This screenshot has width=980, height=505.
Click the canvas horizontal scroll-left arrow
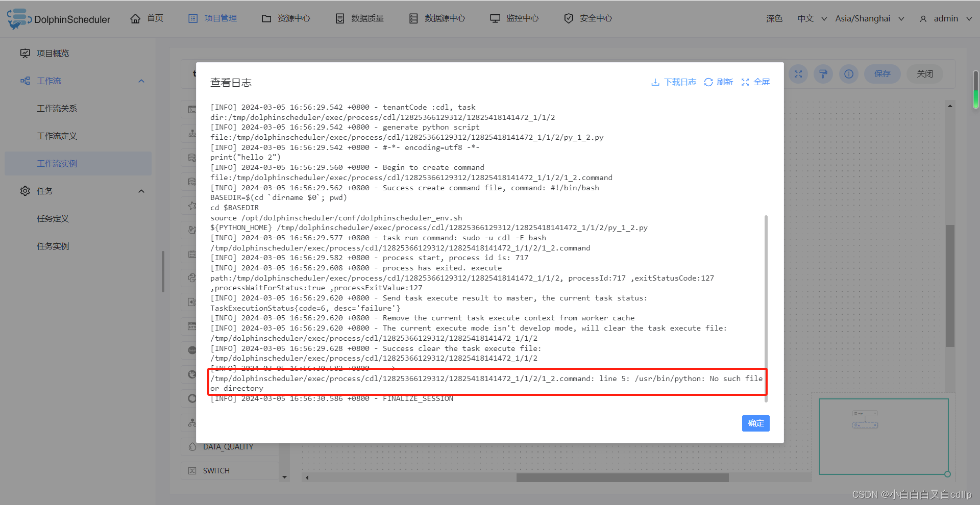coord(307,478)
